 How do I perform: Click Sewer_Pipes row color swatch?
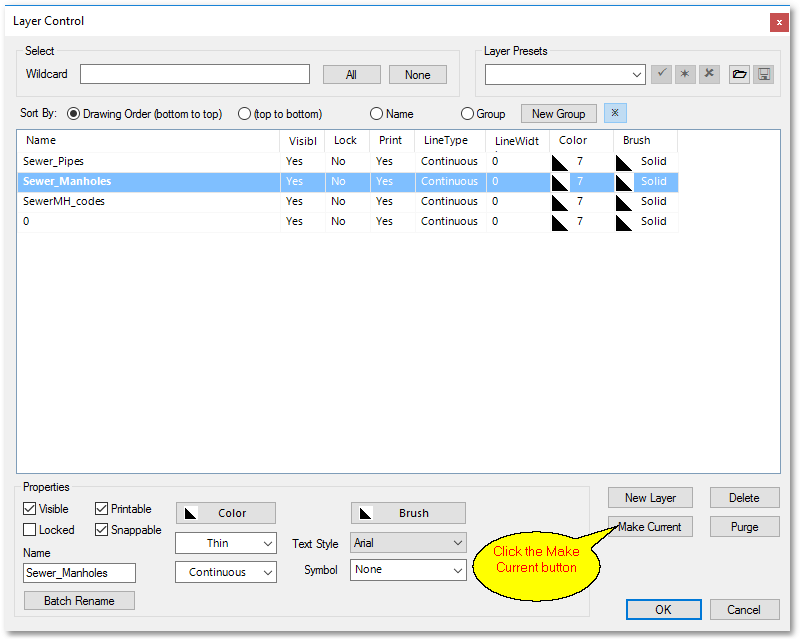point(560,162)
